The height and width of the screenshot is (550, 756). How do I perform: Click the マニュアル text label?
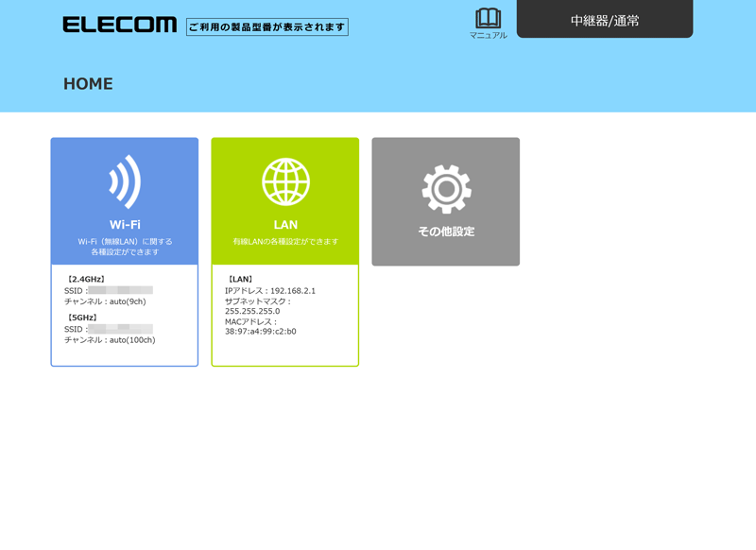pos(488,36)
